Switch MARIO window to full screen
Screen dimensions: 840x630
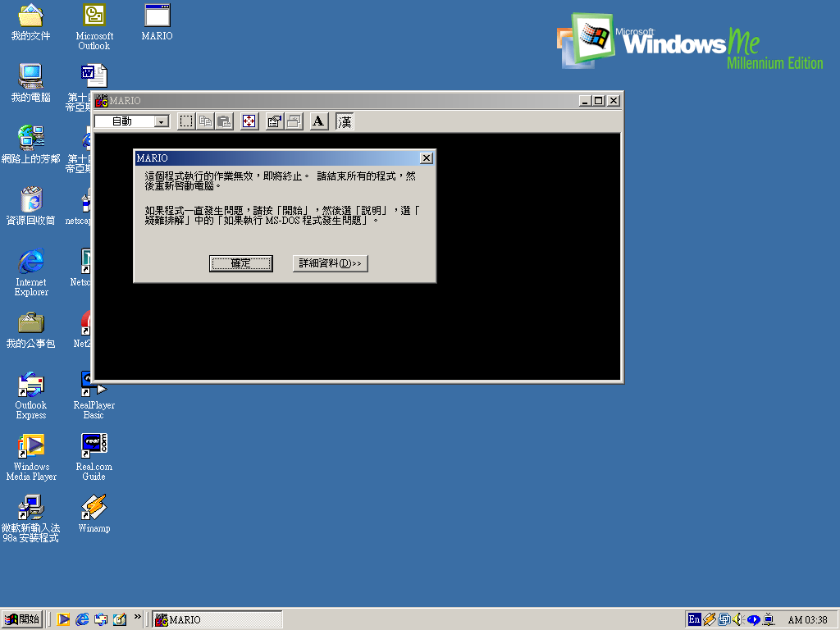[x=249, y=121]
